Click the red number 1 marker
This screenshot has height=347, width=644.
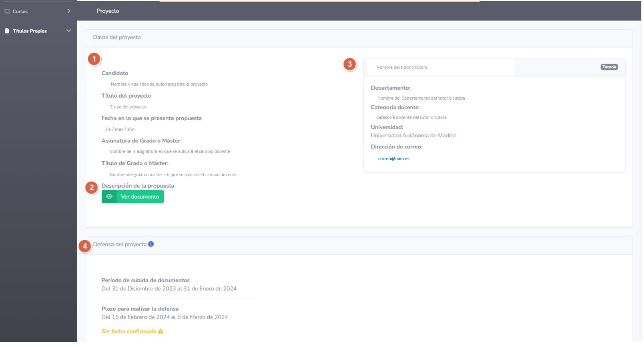pos(94,59)
